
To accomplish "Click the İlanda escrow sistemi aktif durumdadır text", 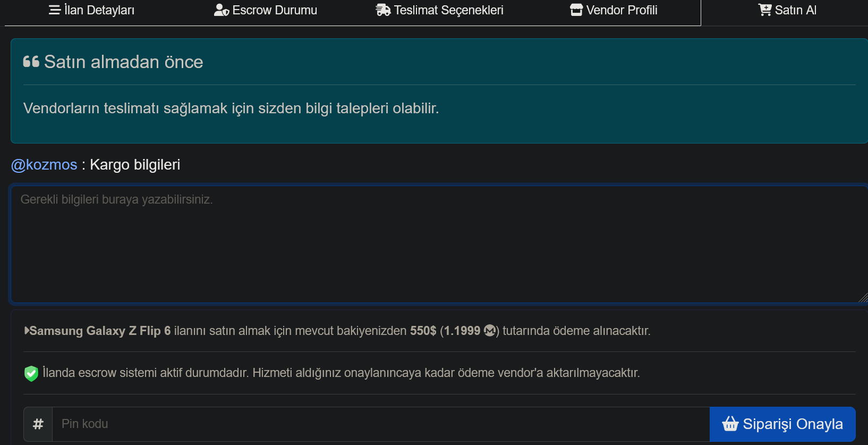I will click(x=341, y=373).
